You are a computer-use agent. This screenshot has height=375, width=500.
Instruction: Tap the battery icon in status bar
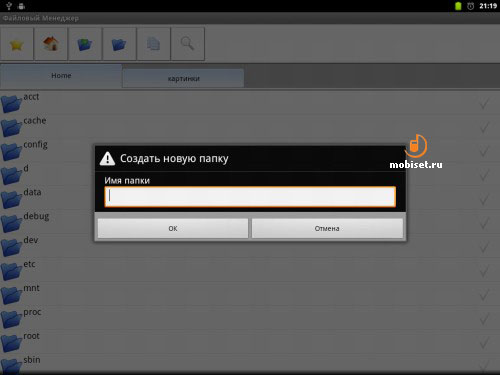[x=458, y=6]
